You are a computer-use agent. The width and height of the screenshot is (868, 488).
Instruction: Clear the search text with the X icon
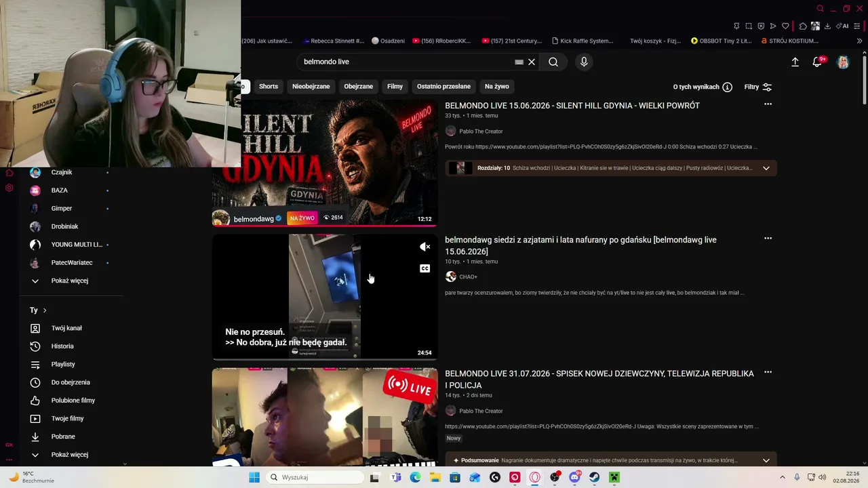(532, 62)
